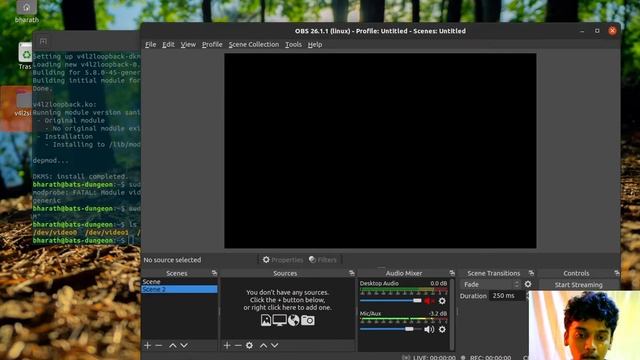Click 'depmod...' line in terminal window
The image size is (640, 360).
(x=51, y=160)
